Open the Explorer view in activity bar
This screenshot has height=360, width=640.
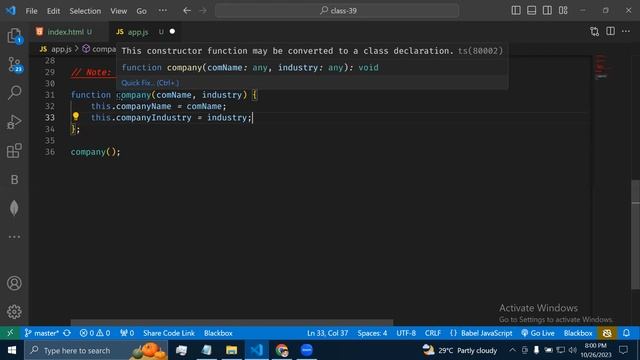click(14, 36)
